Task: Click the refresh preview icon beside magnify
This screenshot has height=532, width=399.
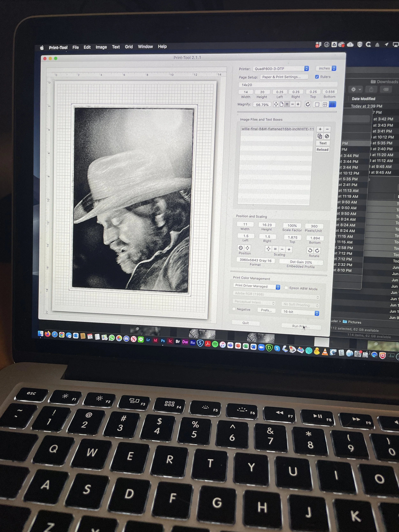Action: 308,104
